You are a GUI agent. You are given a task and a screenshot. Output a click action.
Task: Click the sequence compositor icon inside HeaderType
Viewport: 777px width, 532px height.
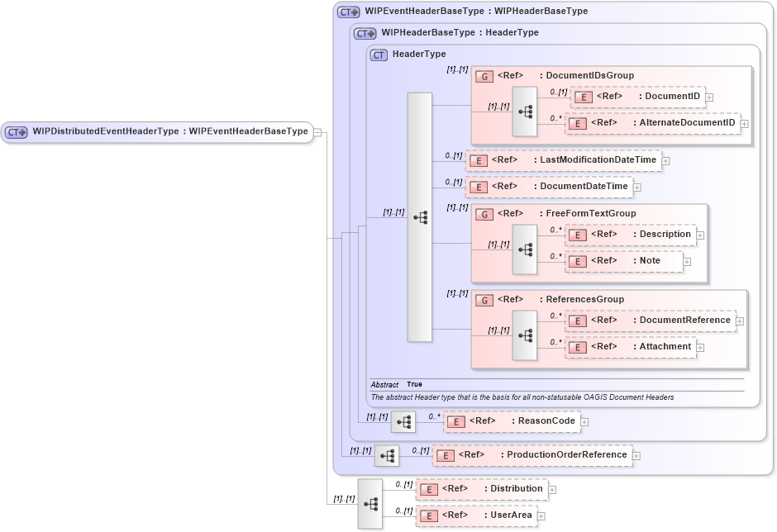pos(422,216)
